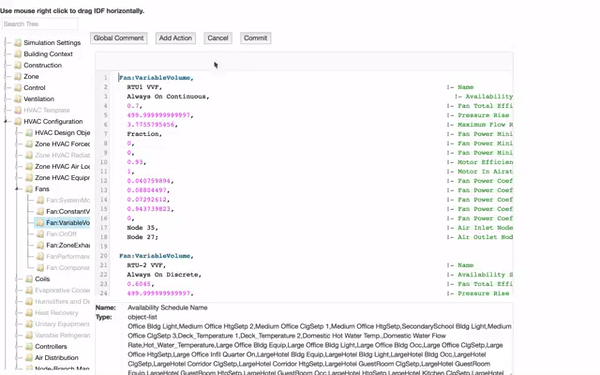Select the Construction tree node

click(x=42, y=65)
